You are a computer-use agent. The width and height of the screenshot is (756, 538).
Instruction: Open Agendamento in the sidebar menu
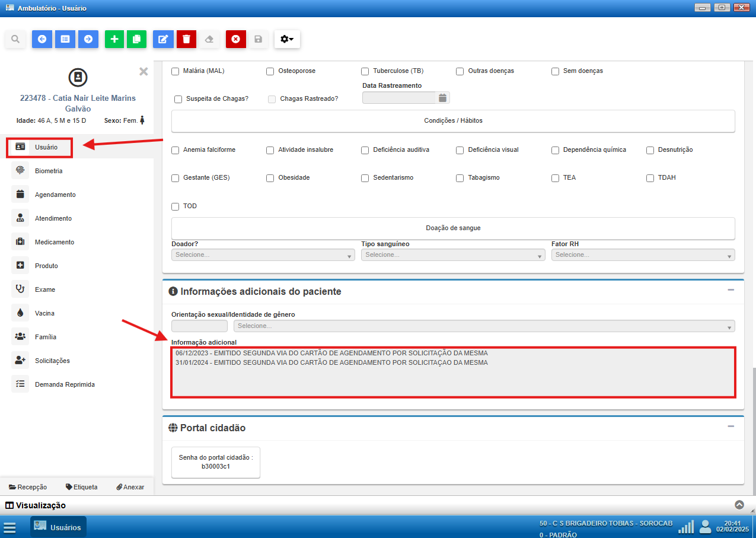pyautogui.click(x=55, y=195)
